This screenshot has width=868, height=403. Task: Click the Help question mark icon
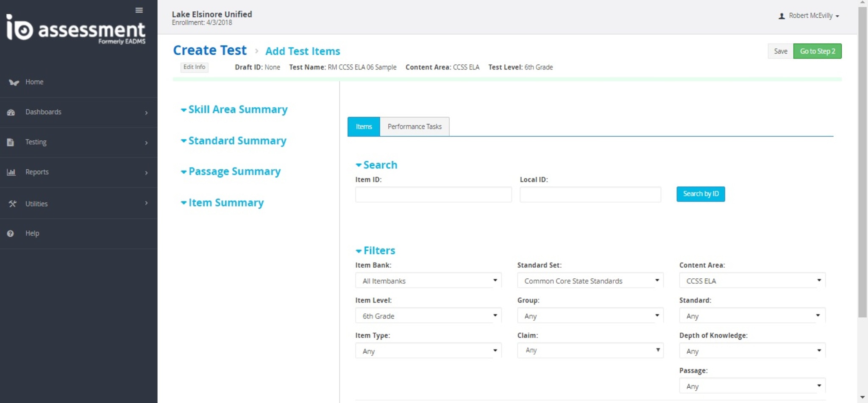click(x=11, y=234)
